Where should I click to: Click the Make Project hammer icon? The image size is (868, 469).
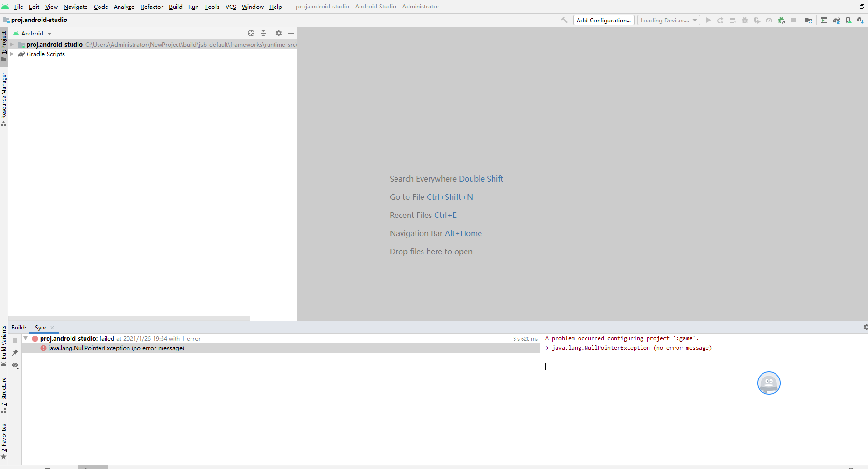coord(564,20)
